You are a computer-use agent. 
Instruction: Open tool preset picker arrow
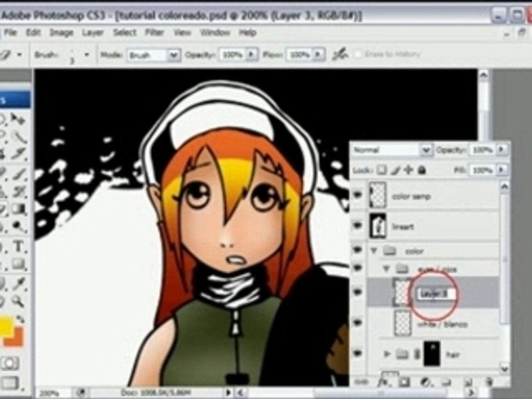(x=19, y=54)
